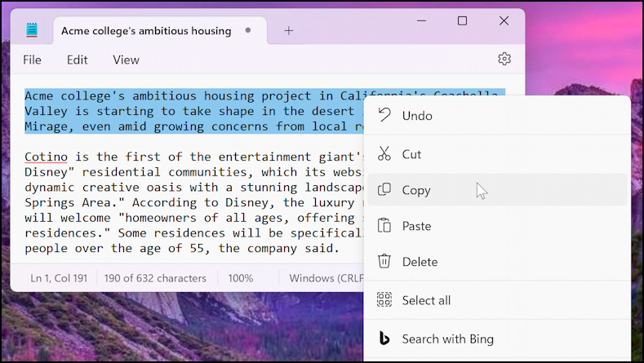Click the Notepad app icon in title bar
This screenshot has height=363, width=644.
32,30
